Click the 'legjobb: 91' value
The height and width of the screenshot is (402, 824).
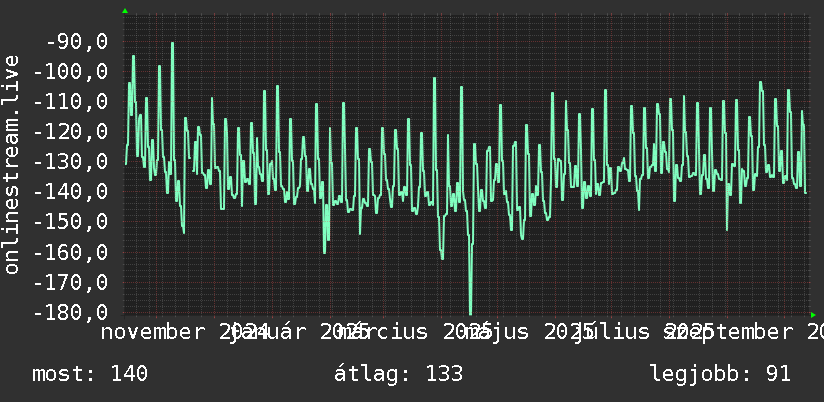tap(720, 374)
